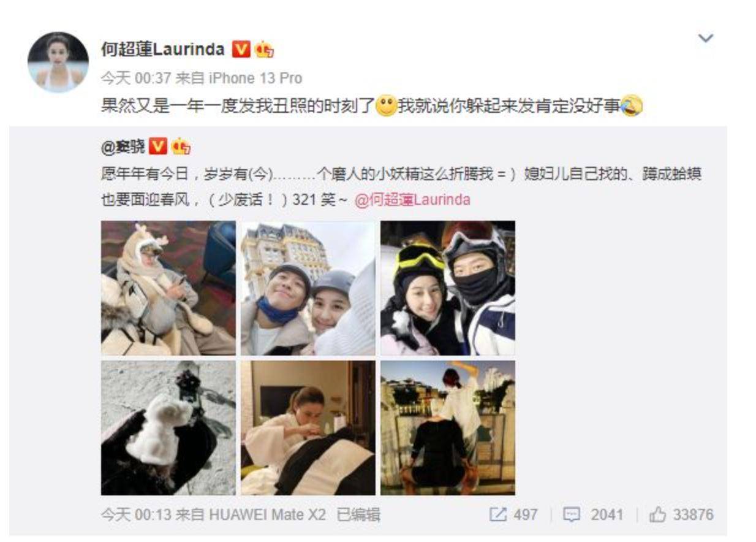Open the white bathrobe photo thumbnail
Viewport: 756px width, 542px height.
tap(308, 428)
